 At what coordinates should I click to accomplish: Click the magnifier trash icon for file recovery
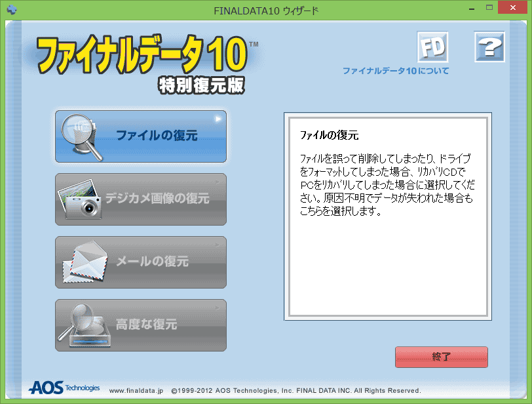(x=81, y=137)
